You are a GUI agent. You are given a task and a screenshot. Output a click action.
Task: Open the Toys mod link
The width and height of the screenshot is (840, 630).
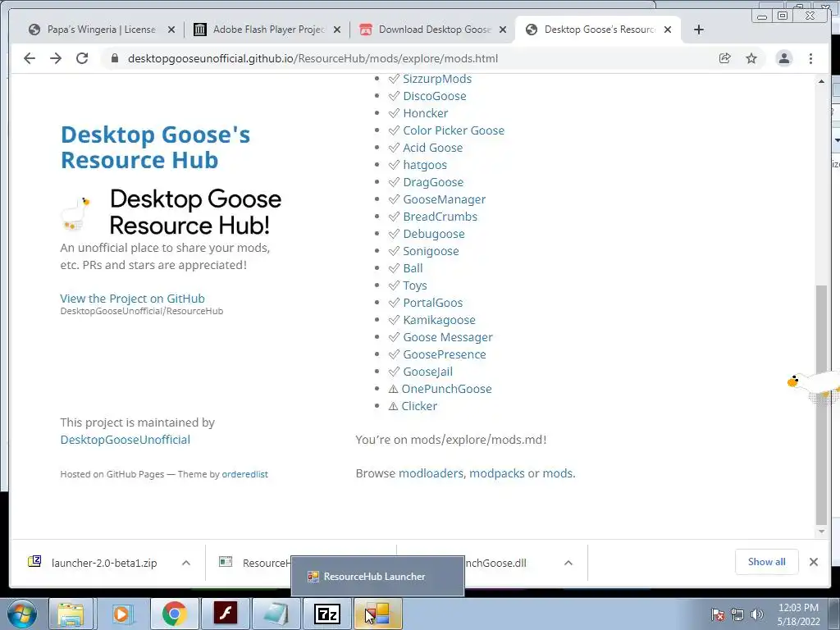pos(414,285)
